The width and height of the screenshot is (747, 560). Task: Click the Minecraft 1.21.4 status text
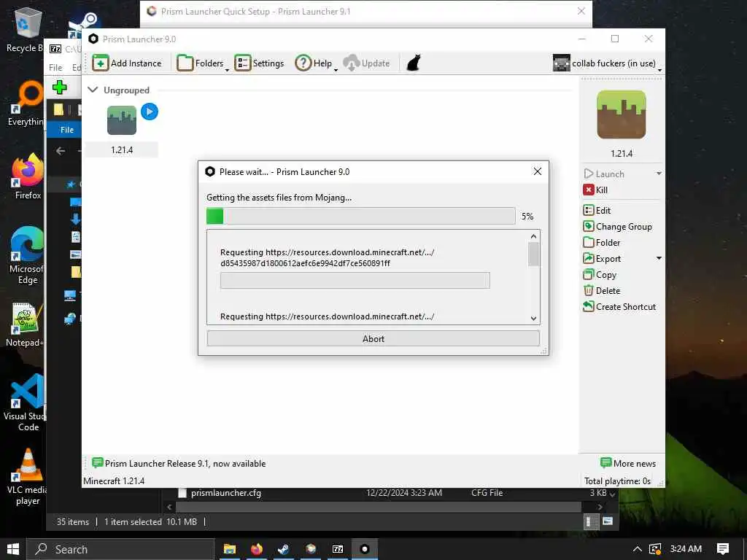point(114,481)
